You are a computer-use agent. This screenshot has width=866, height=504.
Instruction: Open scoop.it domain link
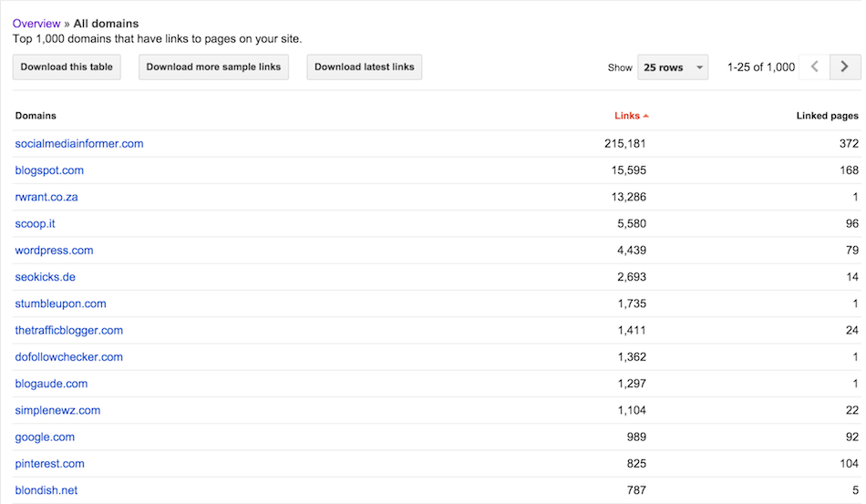pyautogui.click(x=35, y=223)
